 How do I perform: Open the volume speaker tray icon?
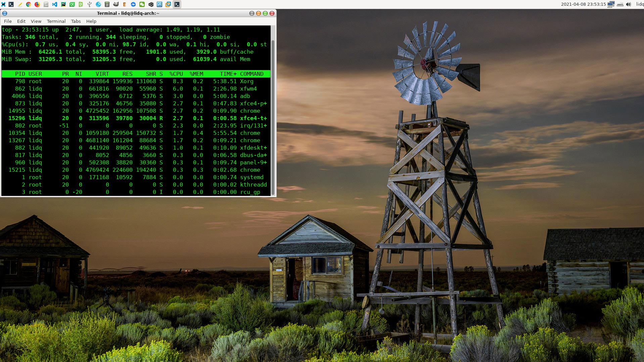click(x=629, y=4)
